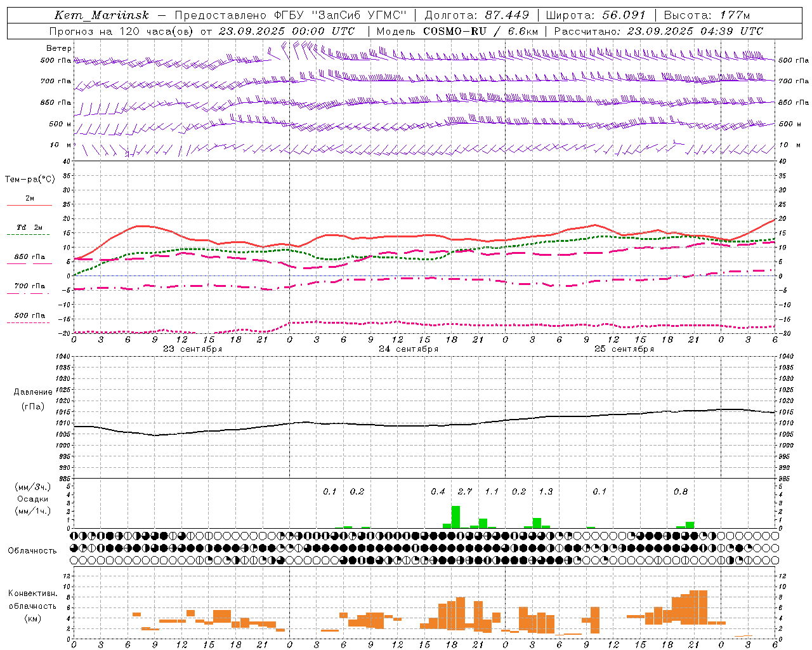Click the station name Kem_Mariinsk in the header
Viewport: 812px width, 650px height.
102,15
